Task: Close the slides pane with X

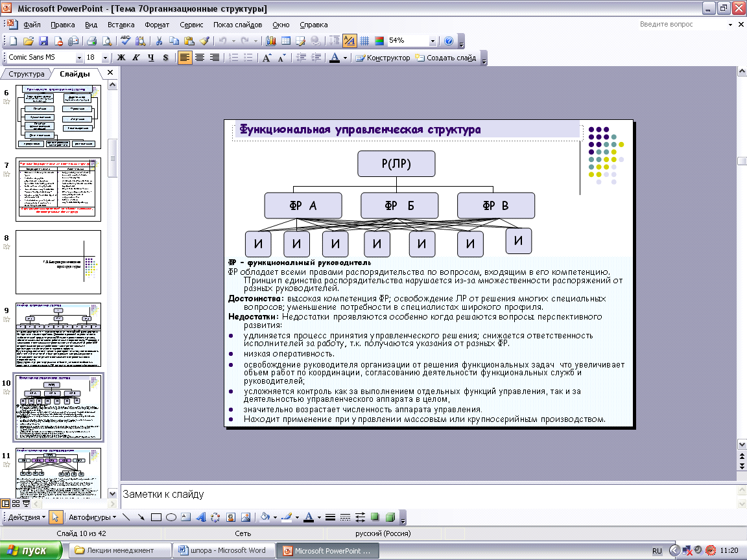Action: [110, 73]
